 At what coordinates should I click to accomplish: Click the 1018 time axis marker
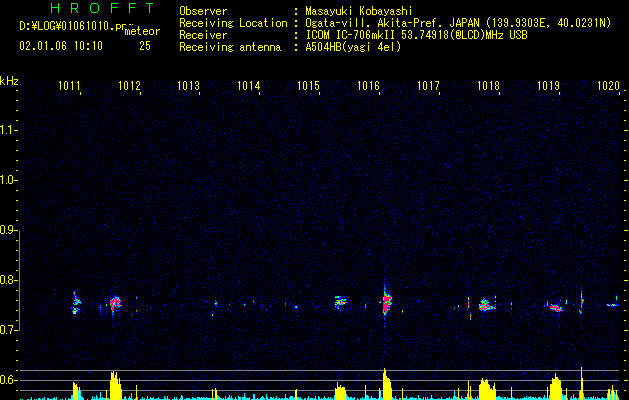point(489,86)
